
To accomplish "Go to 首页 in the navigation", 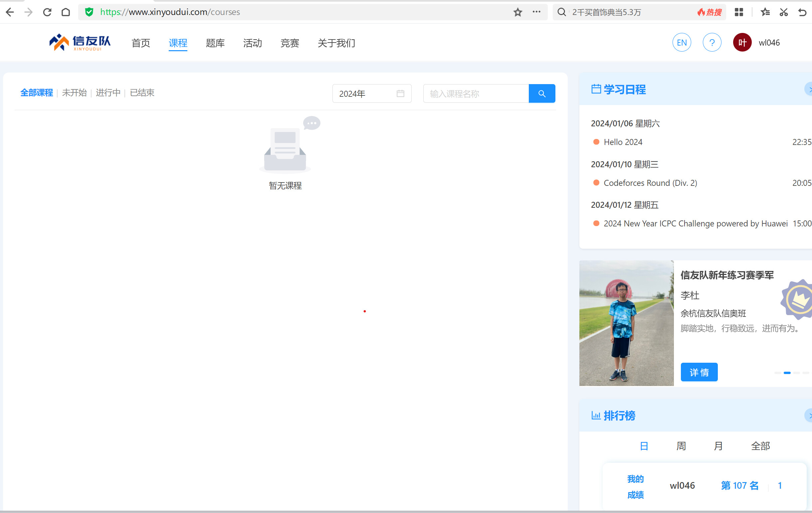I will (x=141, y=43).
